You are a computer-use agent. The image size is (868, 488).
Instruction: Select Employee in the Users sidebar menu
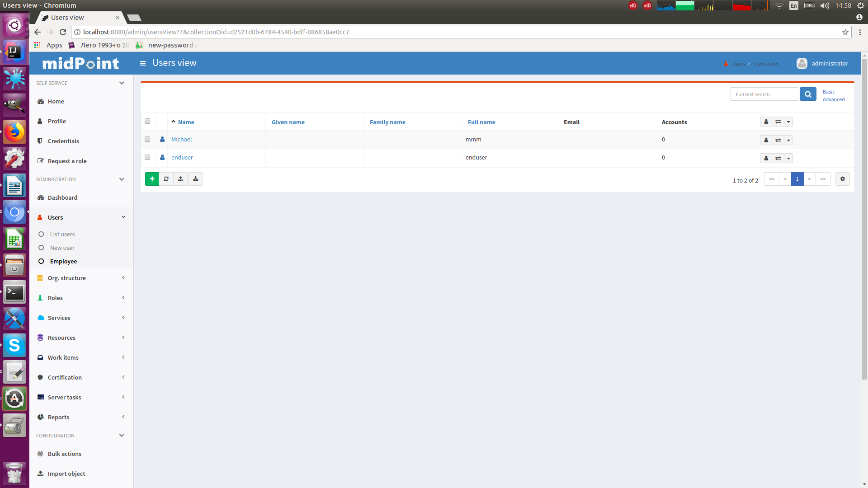point(63,261)
